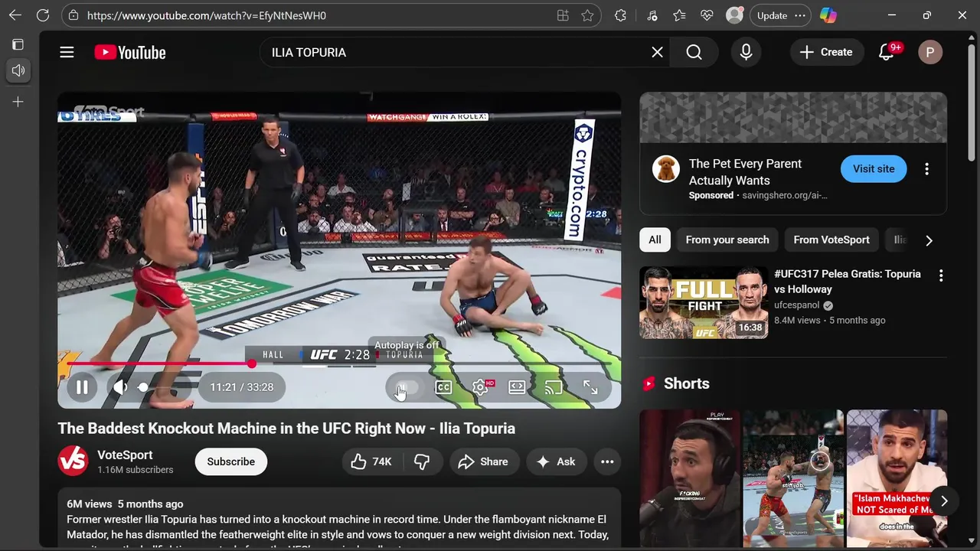Enter full screen mode
The height and width of the screenshot is (551, 980).
tap(590, 387)
